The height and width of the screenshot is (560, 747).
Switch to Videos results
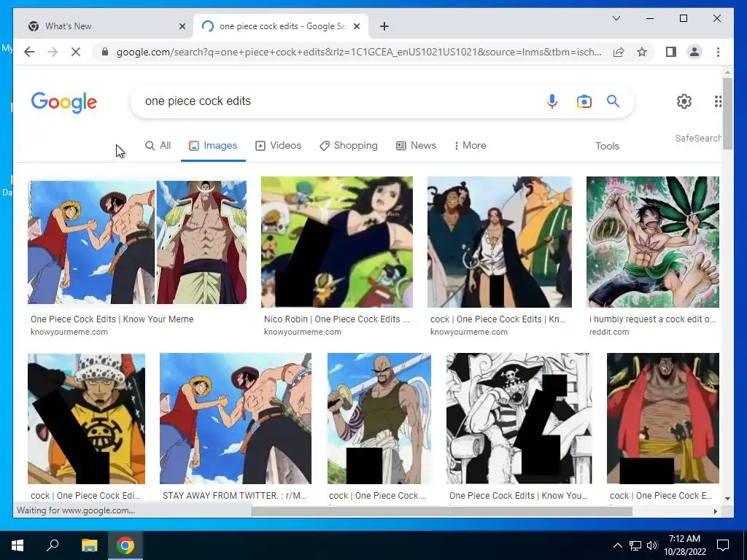pyautogui.click(x=278, y=146)
